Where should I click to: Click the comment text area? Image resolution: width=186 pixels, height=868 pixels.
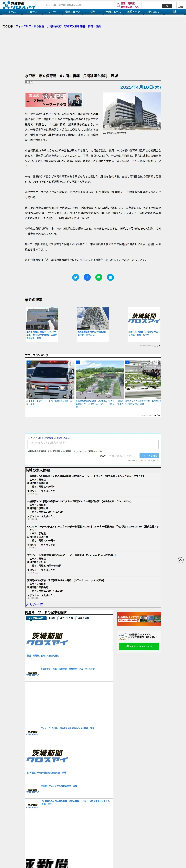pyautogui.click(x=93, y=444)
